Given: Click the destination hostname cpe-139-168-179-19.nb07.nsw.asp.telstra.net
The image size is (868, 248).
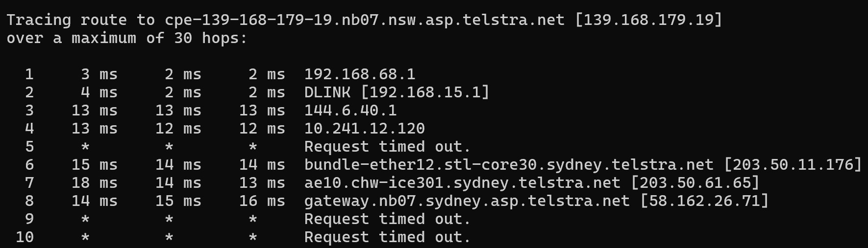Looking at the screenshot, I should [x=364, y=20].
